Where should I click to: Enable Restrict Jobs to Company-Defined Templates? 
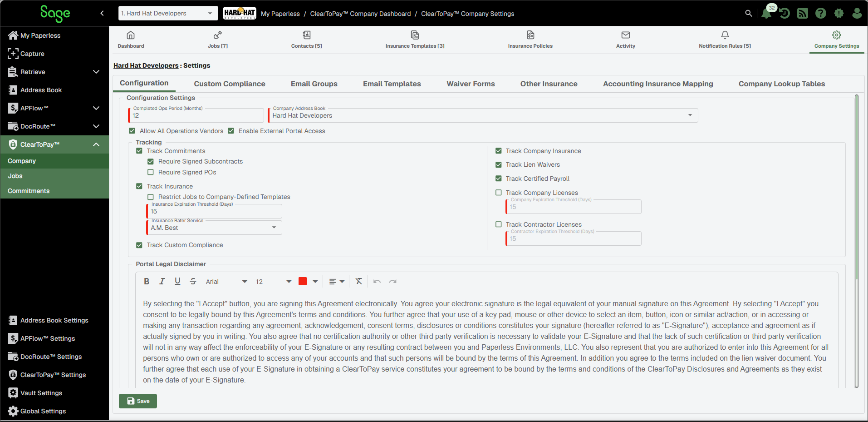tap(151, 197)
